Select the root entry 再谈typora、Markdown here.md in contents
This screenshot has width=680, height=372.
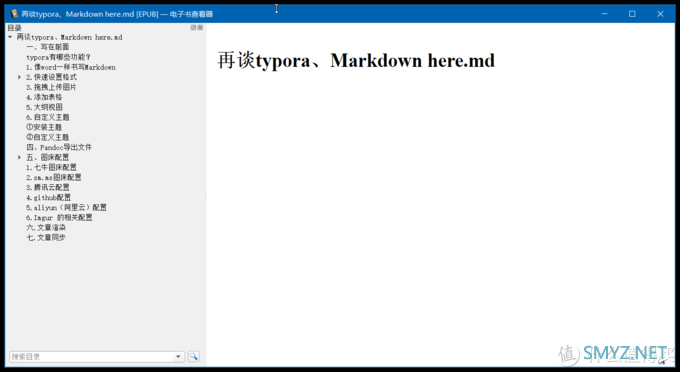(x=69, y=37)
